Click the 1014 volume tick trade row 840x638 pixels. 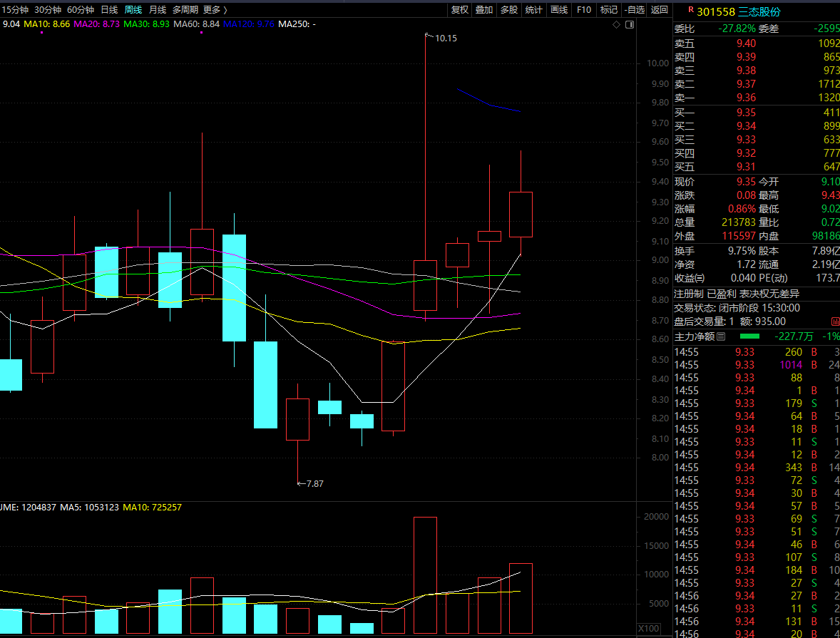click(x=757, y=365)
